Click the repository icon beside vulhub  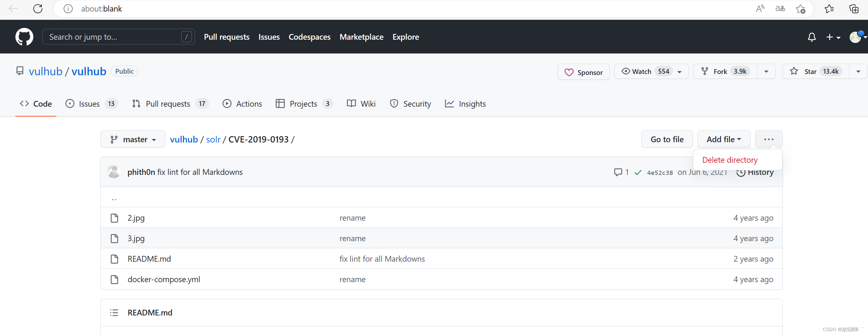click(x=20, y=71)
